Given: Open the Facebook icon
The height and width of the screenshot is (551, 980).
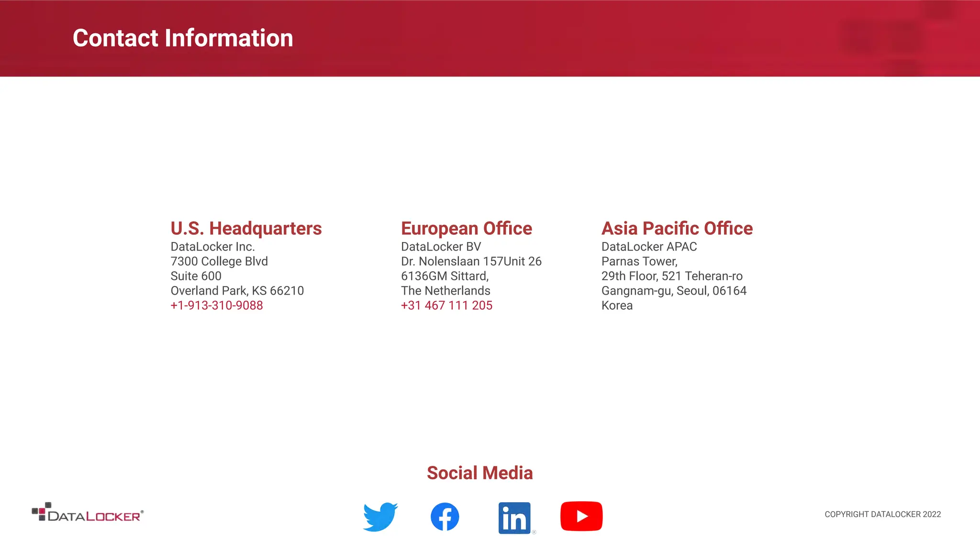Looking at the screenshot, I should click(445, 517).
